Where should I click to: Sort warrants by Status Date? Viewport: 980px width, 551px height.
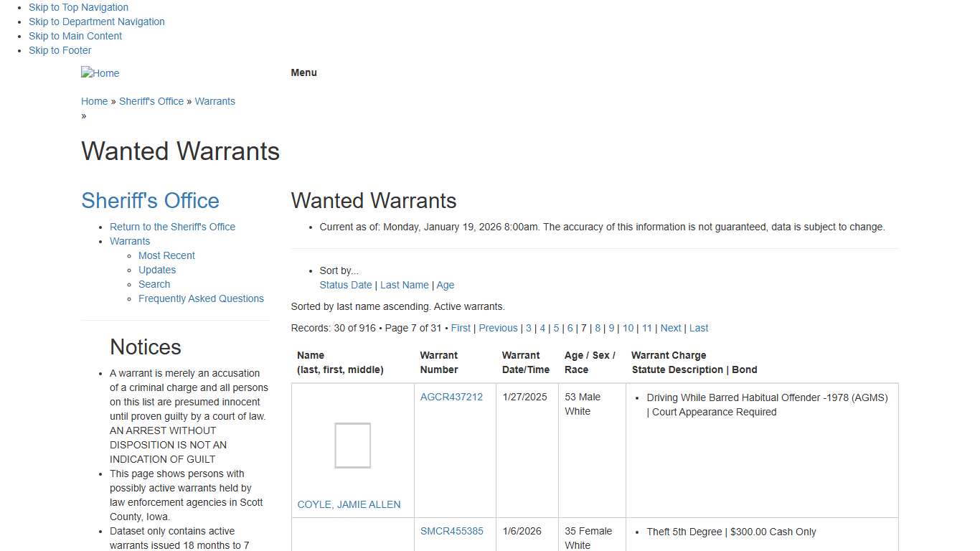point(345,285)
